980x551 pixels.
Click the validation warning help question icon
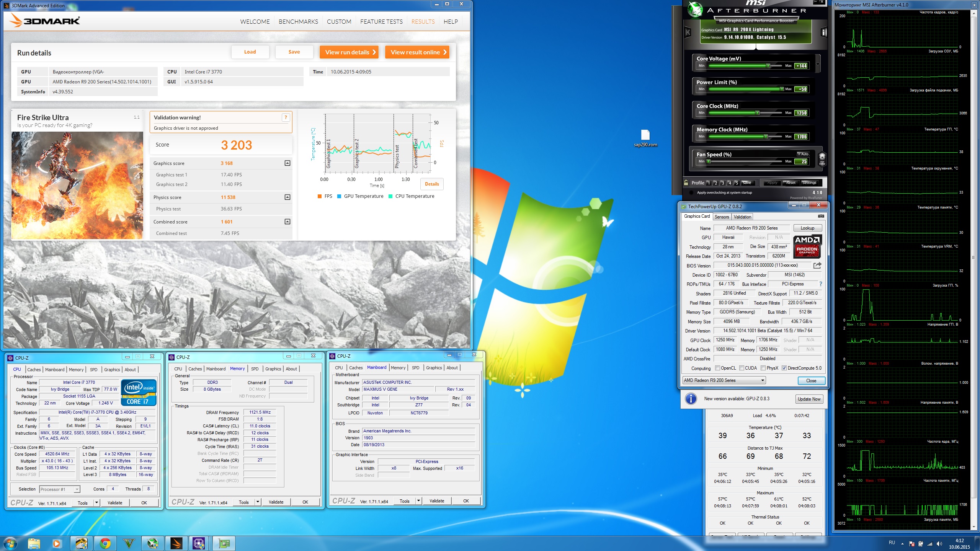286,117
